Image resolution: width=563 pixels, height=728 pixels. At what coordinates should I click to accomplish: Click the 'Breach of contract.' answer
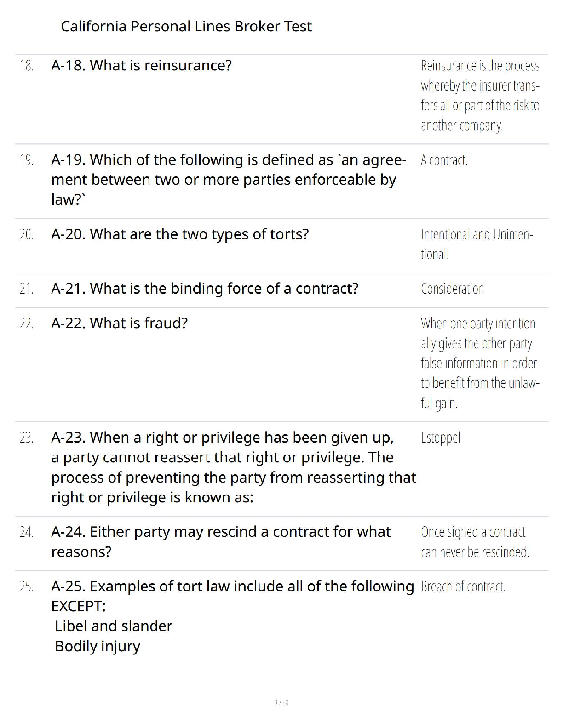coord(463,587)
